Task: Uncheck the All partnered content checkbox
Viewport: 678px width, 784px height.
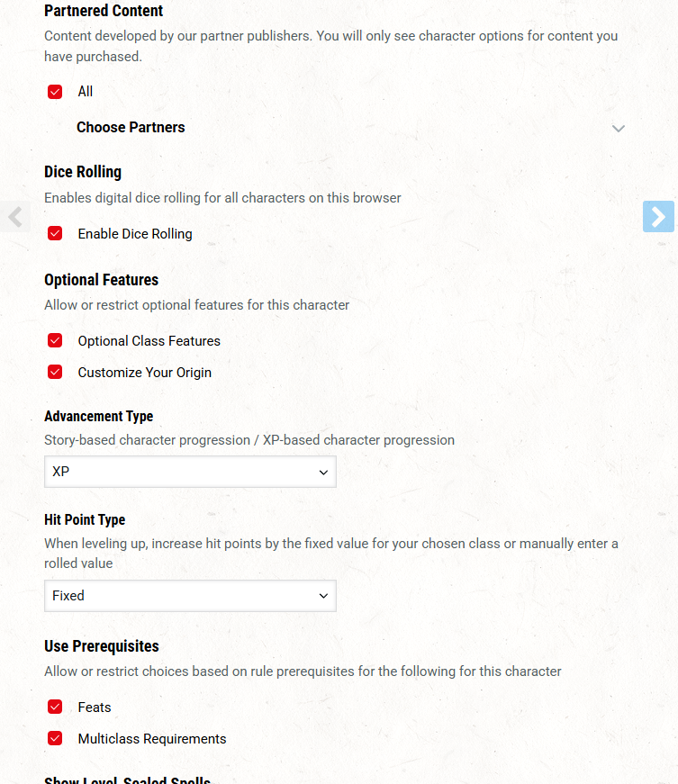Action: [x=55, y=92]
